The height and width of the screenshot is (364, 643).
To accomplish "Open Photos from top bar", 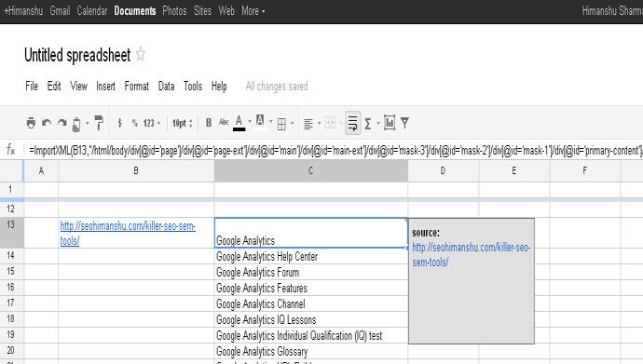I will pyautogui.click(x=174, y=10).
